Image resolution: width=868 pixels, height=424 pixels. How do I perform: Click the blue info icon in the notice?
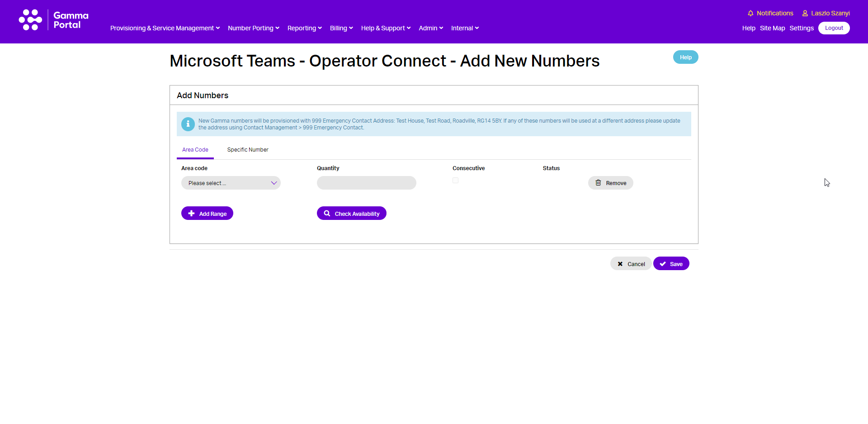point(188,124)
